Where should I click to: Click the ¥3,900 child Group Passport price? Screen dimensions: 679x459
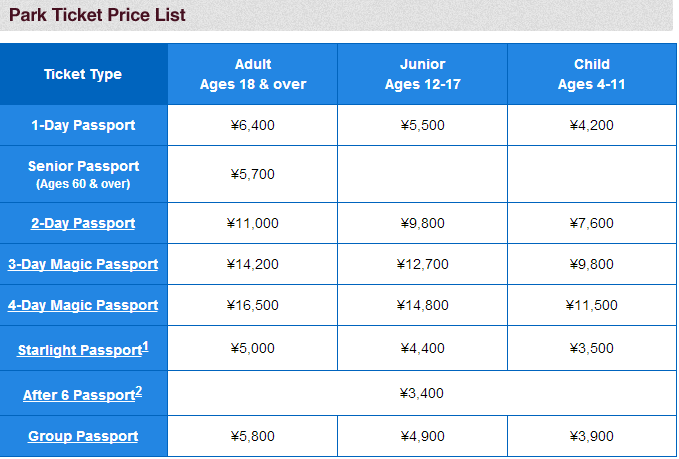pos(591,436)
